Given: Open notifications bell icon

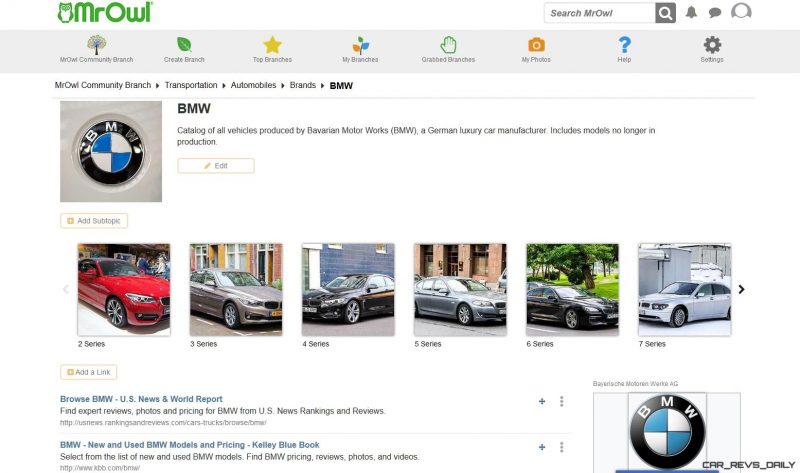Looking at the screenshot, I should coord(691,12).
